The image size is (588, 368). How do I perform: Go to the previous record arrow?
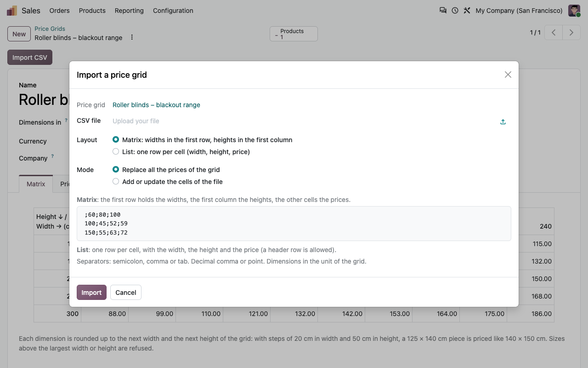coord(554,33)
